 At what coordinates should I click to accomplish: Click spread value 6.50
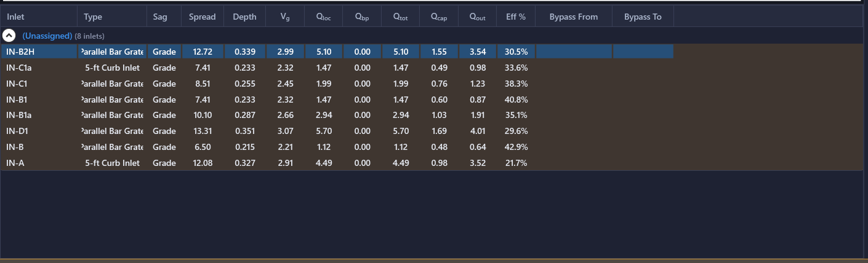point(203,147)
